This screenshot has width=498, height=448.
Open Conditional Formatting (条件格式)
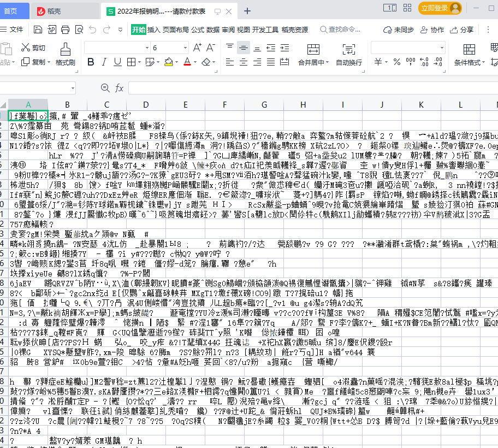point(469,55)
